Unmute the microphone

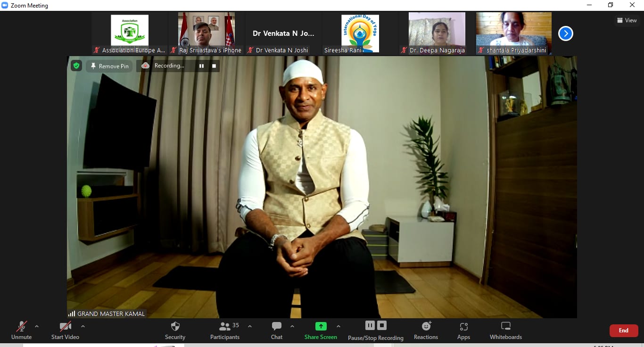coord(22,330)
